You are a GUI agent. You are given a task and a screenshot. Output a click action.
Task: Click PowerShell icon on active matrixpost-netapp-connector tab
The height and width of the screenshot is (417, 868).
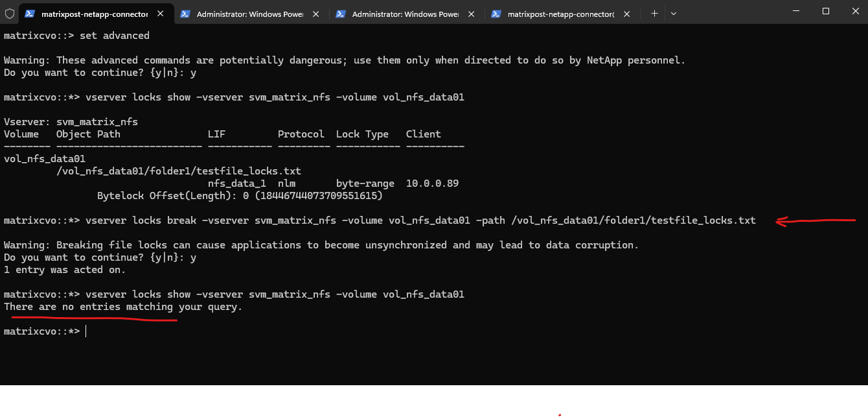coord(30,13)
